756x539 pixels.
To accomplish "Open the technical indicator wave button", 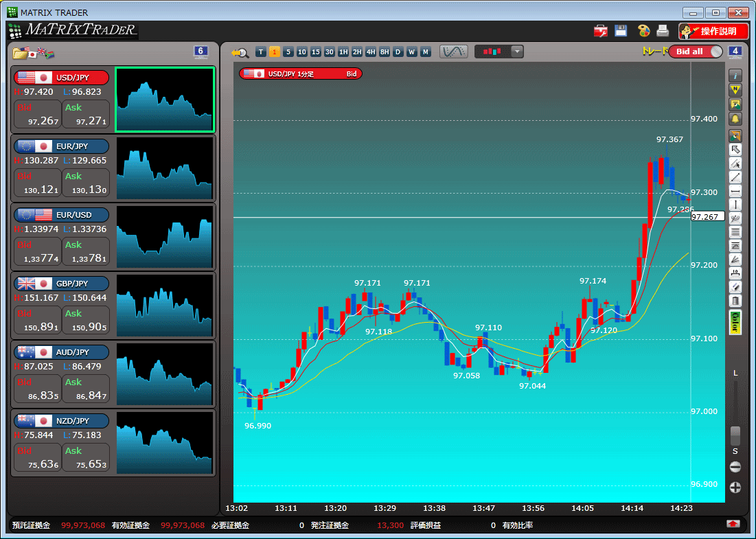I will pyautogui.click(x=453, y=51).
